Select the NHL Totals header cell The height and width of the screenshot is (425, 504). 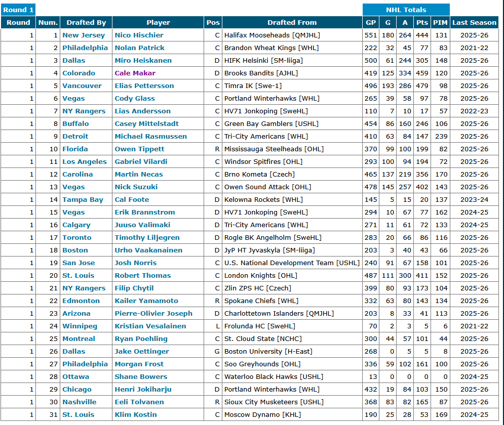[x=406, y=10]
